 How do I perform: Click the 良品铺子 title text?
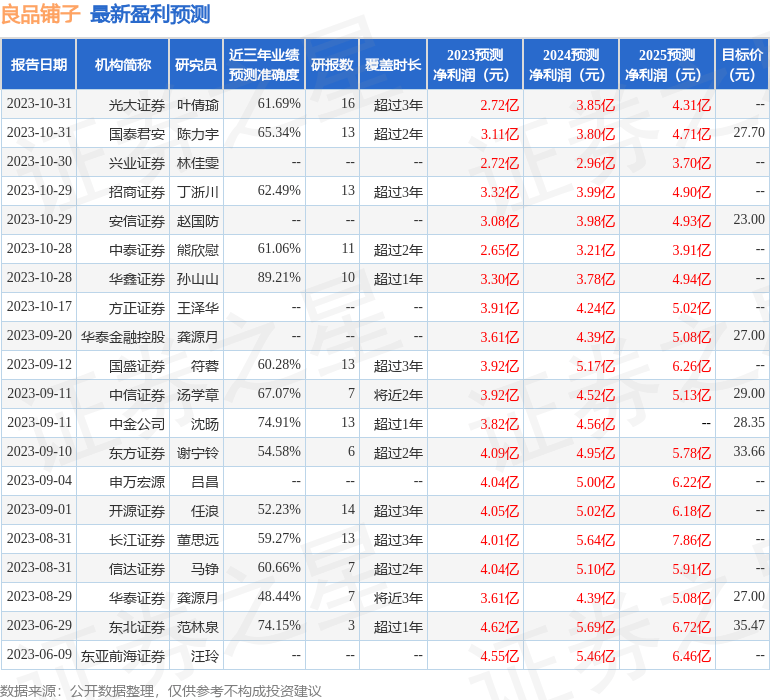point(40,14)
